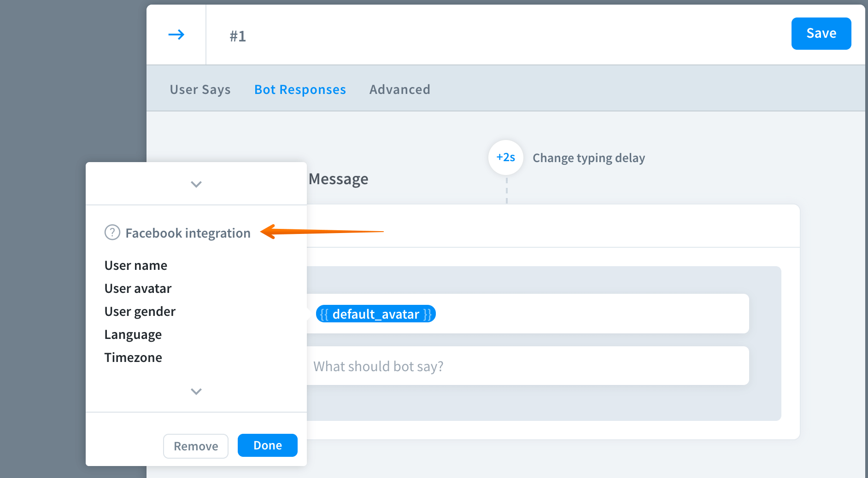Screen dimensions: 868x478
Task: Click the Done button
Action: point(267,445)
